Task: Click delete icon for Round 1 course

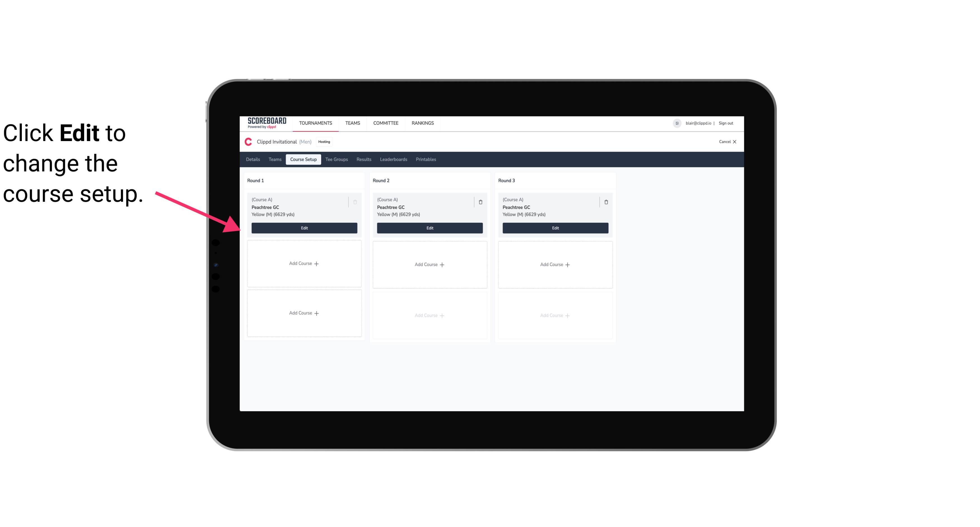Action: tap(356, 202)
